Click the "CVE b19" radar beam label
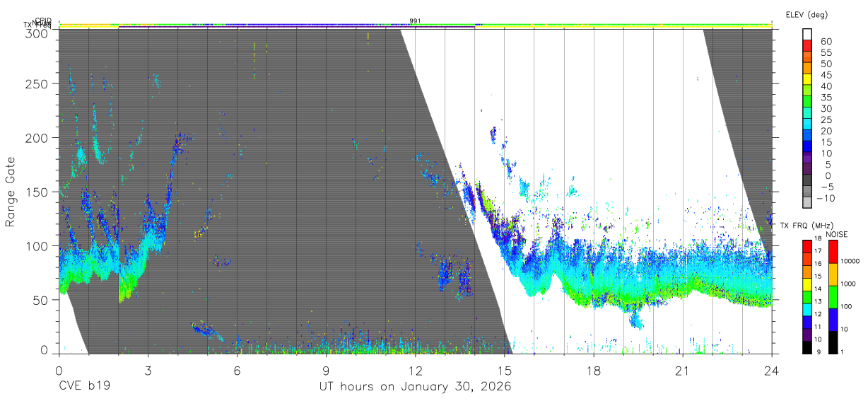Viewport: 868px width, 401px height. pos(84,386)
